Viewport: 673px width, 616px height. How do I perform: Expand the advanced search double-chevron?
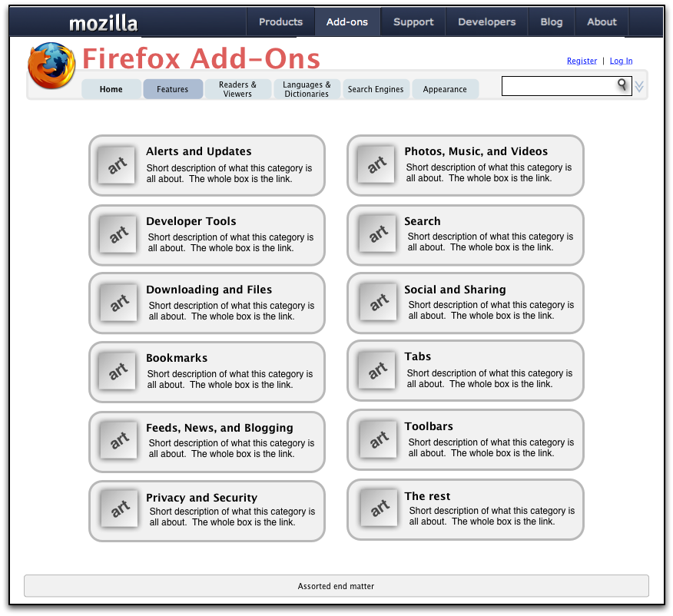(x=639, y=87)
